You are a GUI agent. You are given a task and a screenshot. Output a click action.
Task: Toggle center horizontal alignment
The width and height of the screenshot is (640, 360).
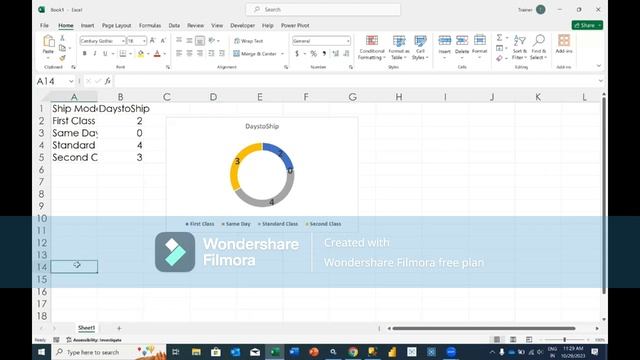(189, 53)
